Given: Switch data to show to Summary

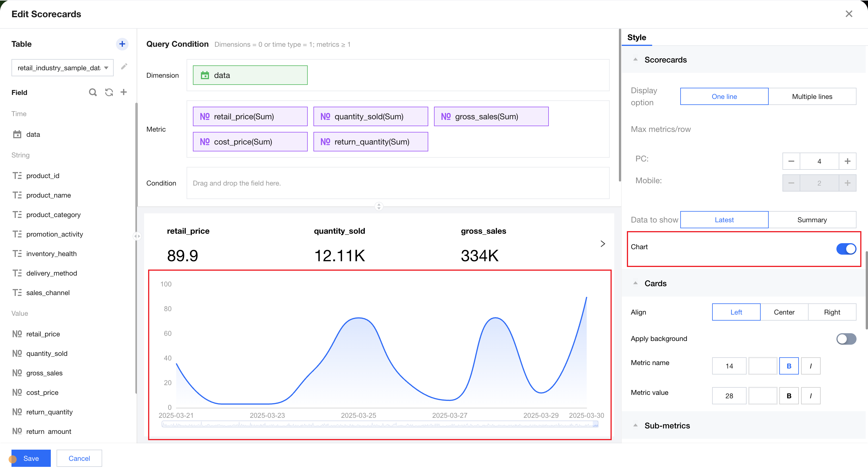Looking at the screenshot, I should pyautogui.click(x=812, y=220).
